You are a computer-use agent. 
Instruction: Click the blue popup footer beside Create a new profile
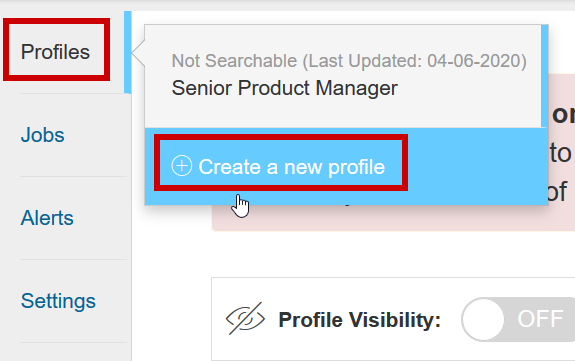(477, 166)
